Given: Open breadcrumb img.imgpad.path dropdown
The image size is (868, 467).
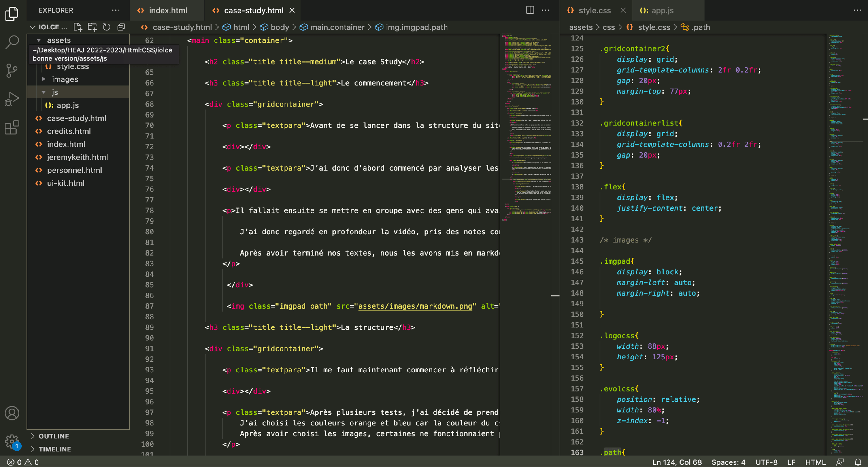Looking at the screenshot, I should [412, 27].
